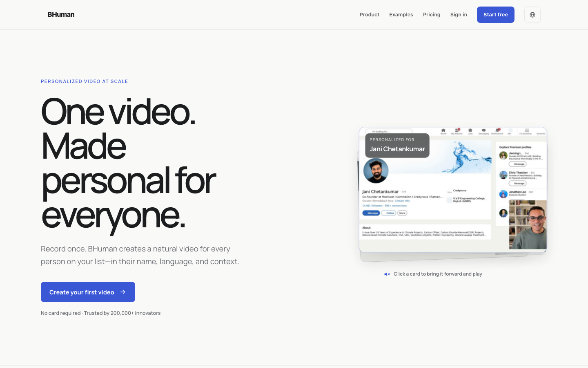Click the arrow icon in Create video button

pyautogui.click(x=123, y=292)
